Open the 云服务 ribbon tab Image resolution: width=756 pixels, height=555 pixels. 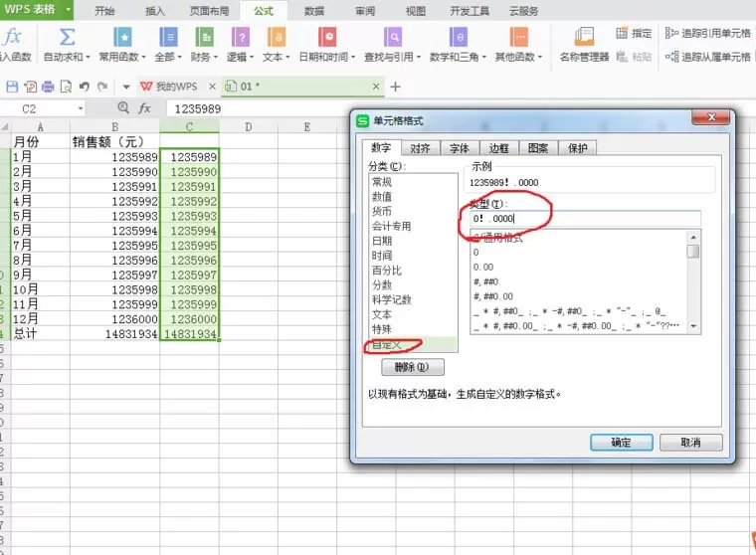click(523, 11)
